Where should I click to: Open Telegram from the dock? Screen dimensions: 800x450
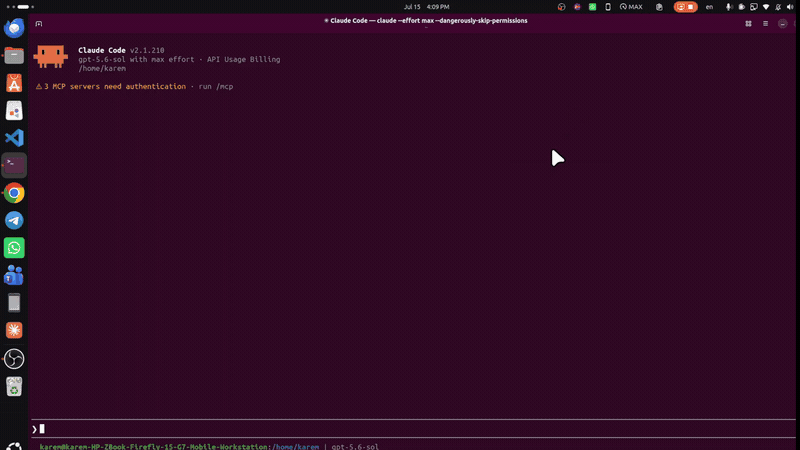(x=14, y=220)
